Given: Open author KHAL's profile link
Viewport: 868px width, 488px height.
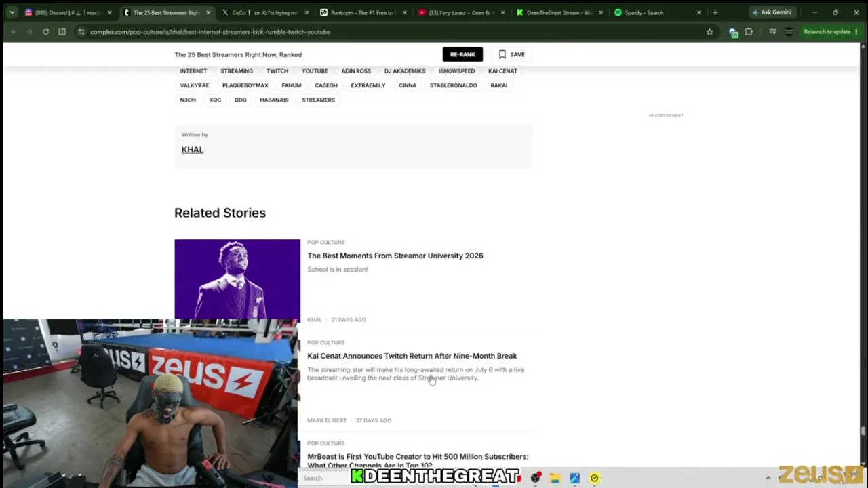Looking at the screenshot, I should (193, 150).
